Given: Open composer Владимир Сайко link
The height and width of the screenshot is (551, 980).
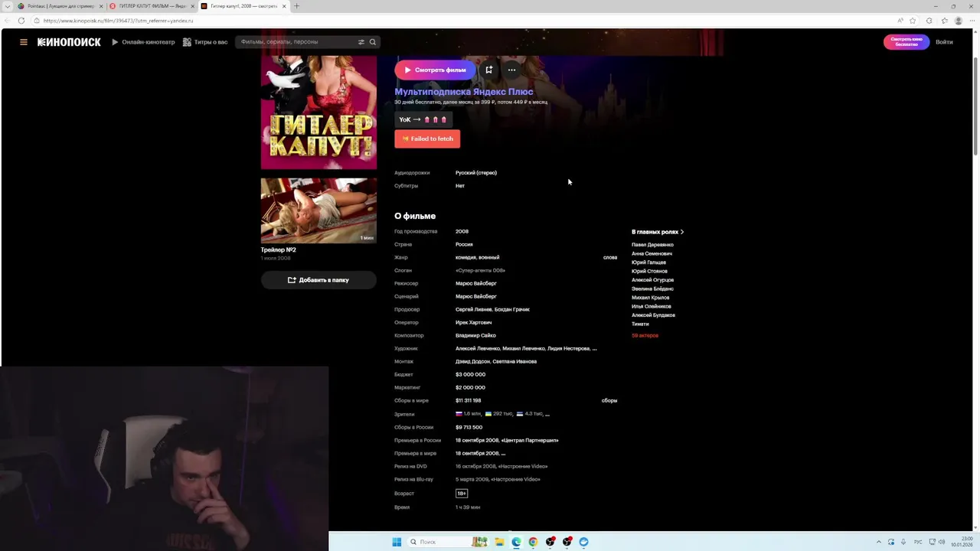Looking at the screenshot, I should (x=475, y=335).
